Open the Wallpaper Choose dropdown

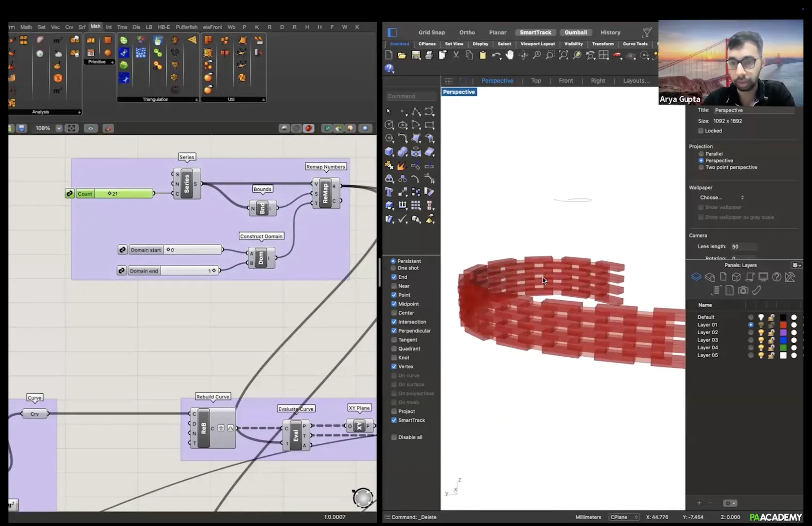(722, 198)
